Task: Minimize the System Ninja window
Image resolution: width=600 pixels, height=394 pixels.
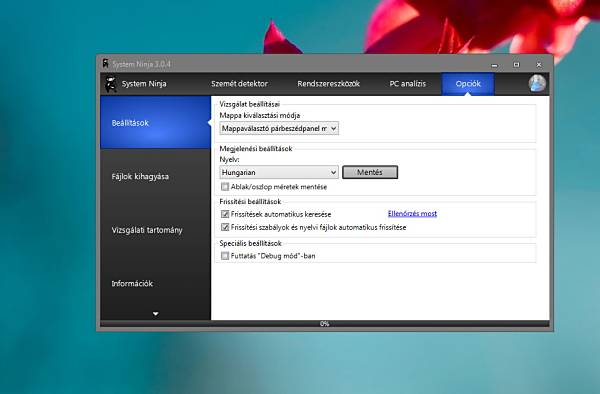Action: pyautogui.click(x=494, y=65)
